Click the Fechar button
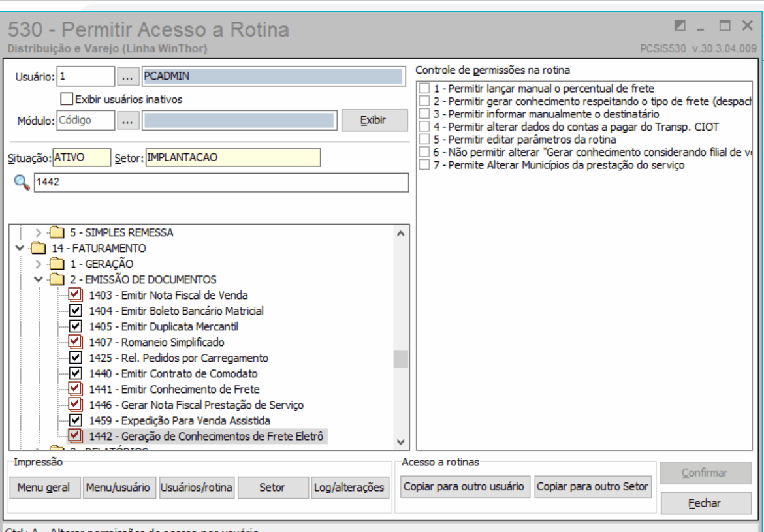This screenshot has width=764, height=532. (705, 503)
